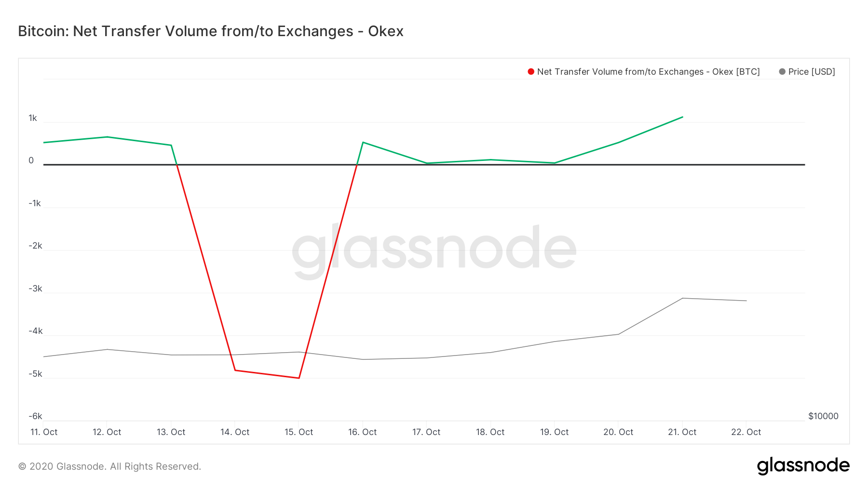Click the 0 y-axis label

[31, 160]
